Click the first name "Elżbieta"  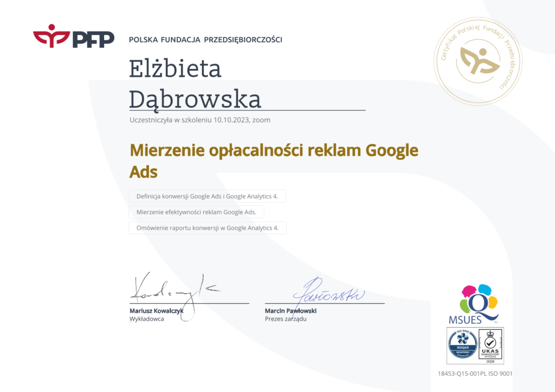click(175, 69)
